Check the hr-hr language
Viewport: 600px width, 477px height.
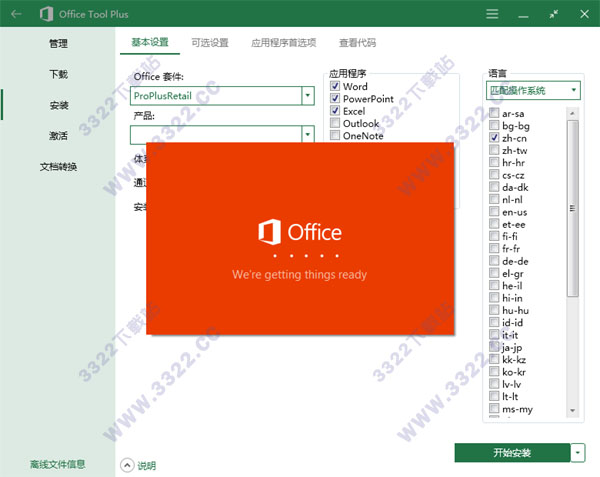pyautogui.click(x=494, y=162)
